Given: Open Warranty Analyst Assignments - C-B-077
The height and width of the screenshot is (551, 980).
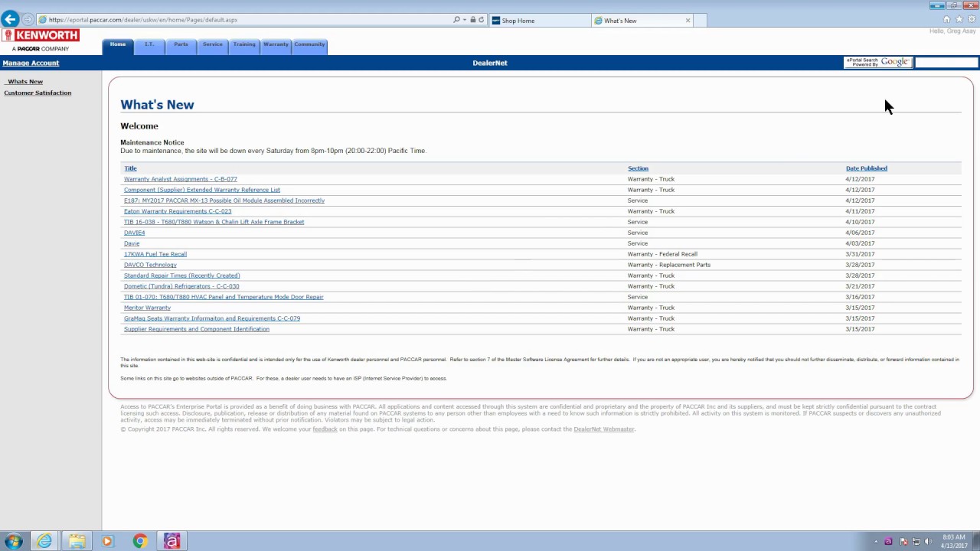Looking at the screenshot, I should click(181, 179).
